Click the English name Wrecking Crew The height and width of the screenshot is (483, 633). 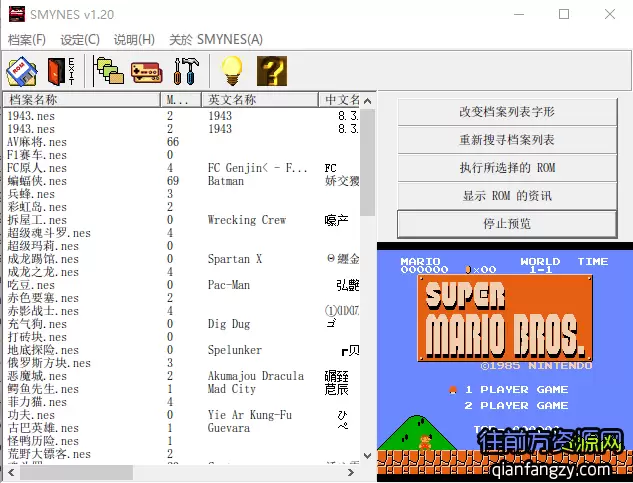[x=247, y=220]
